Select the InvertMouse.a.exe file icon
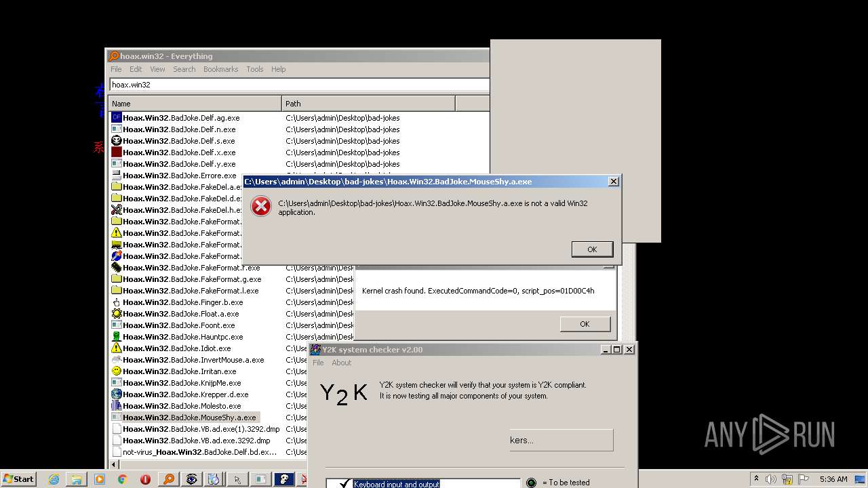 point(116,360)
